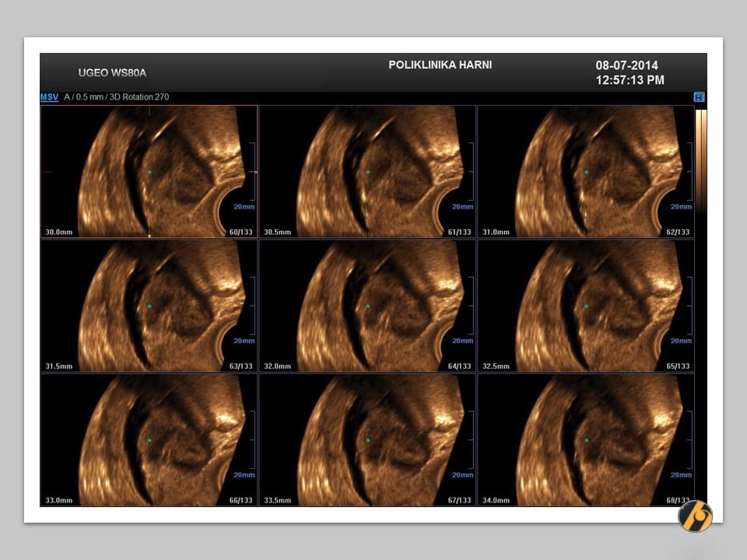Click the blue save icon at top right
747x560 pixels.
point(699,97)
